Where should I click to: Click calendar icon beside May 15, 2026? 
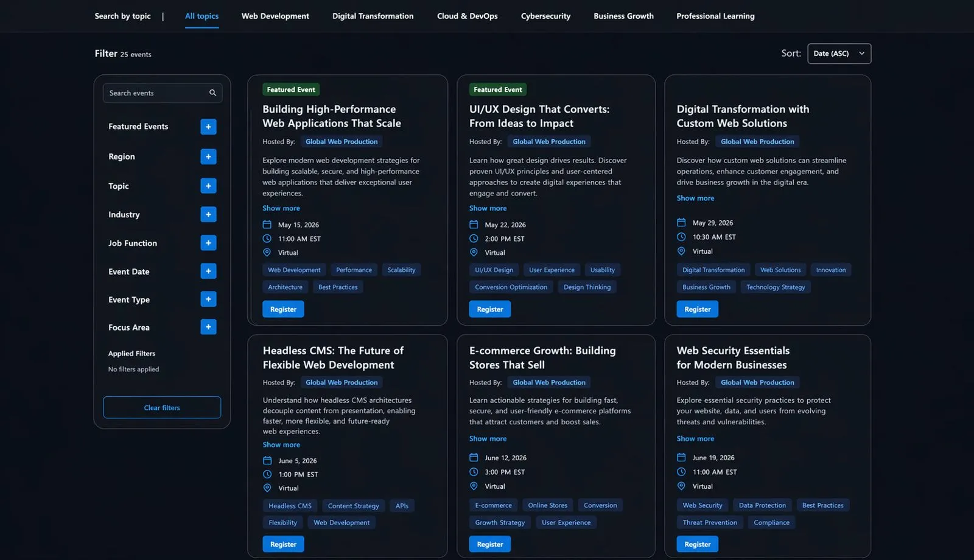pyautogui.click(x=267, y=225)
